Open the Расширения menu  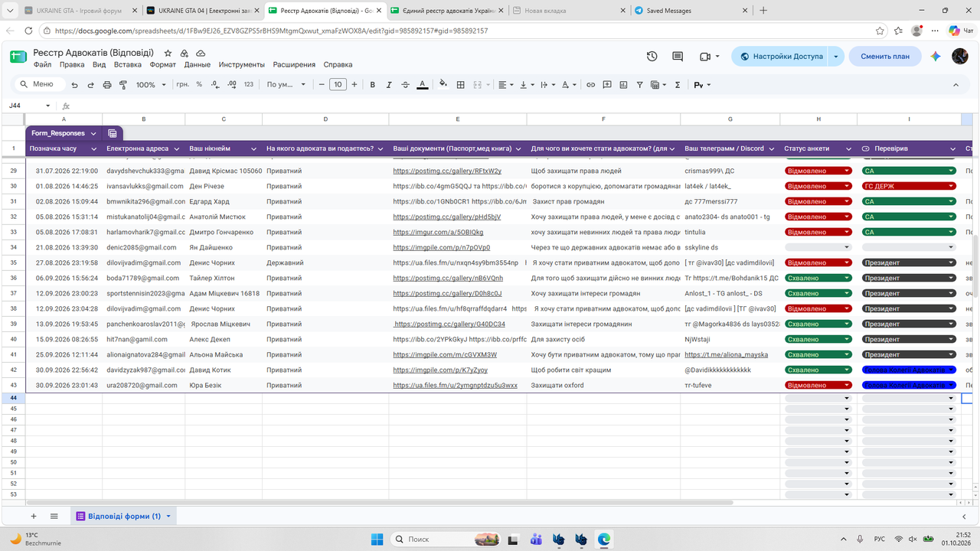coord(294,65)
